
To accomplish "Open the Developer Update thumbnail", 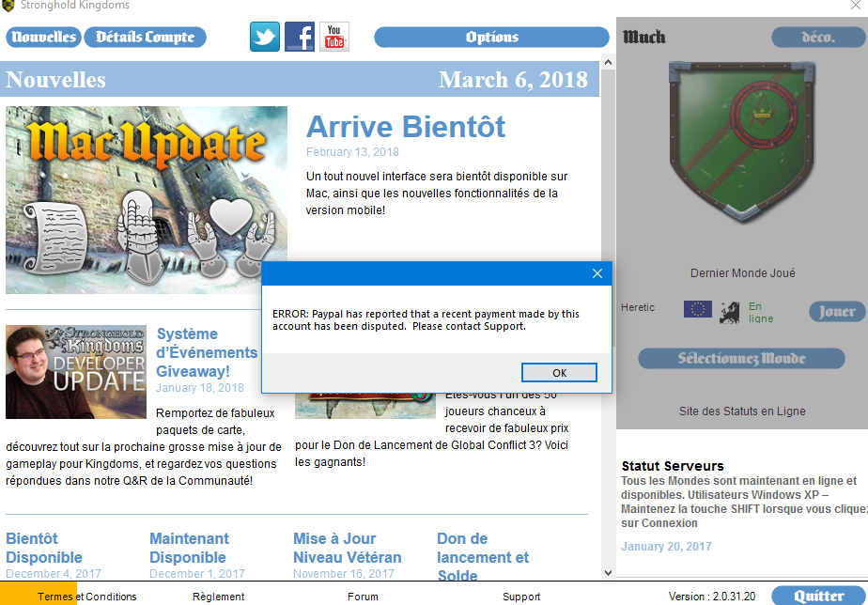I will coord(76,371).
